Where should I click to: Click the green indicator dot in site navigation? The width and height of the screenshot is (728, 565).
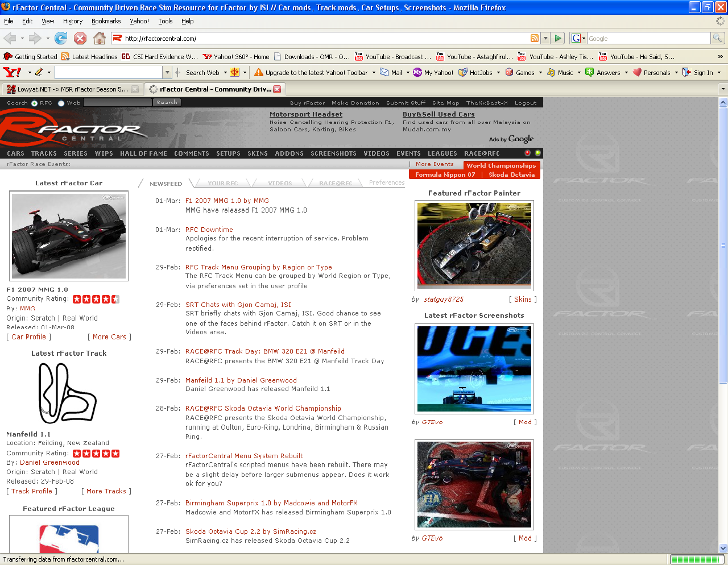(537, 153)
